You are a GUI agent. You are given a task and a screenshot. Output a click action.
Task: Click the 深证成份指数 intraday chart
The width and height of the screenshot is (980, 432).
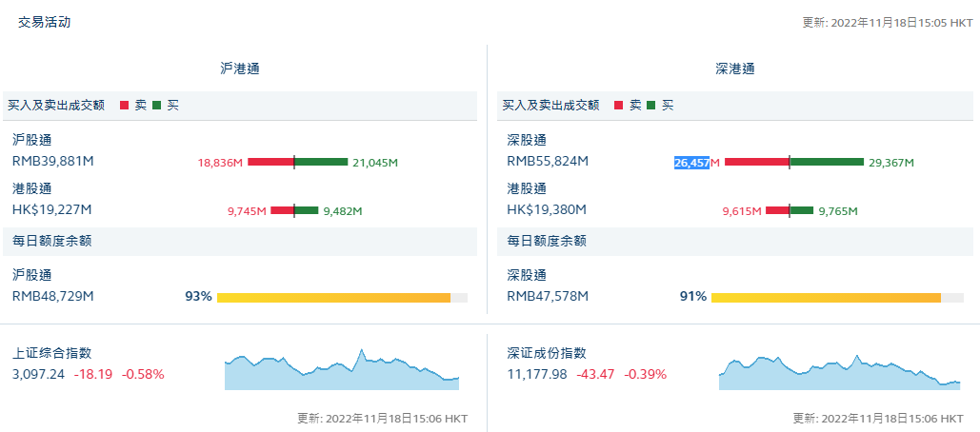[839, 372]
